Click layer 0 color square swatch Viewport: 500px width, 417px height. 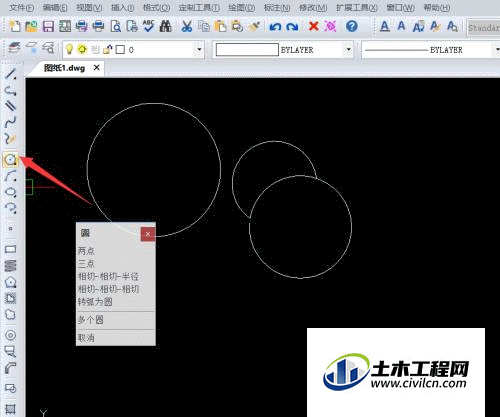point(120,50)
